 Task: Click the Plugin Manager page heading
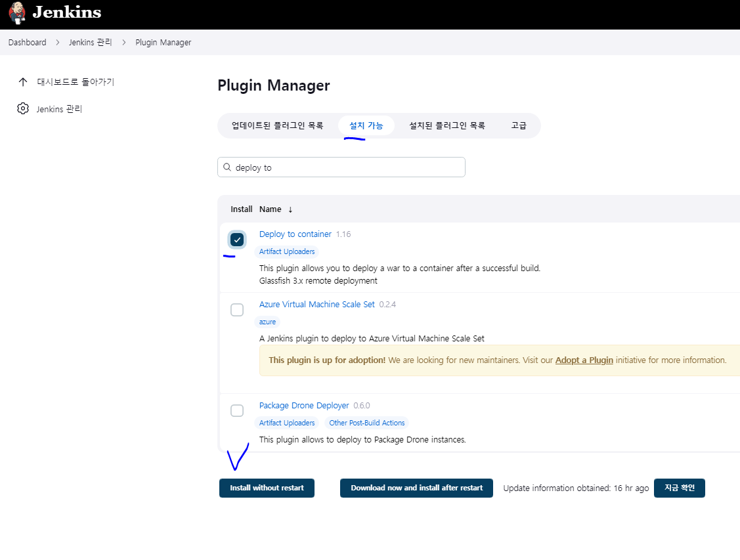pyautogui.click(x=274, y=85)
